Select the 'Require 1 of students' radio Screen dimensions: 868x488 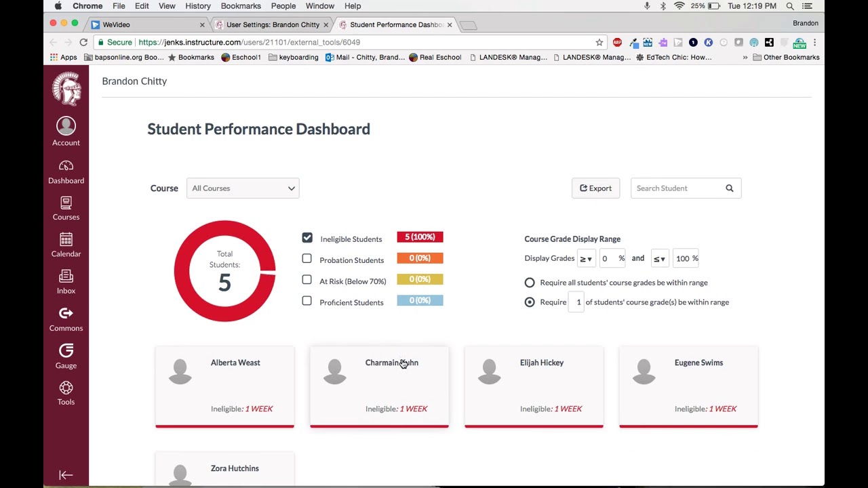pos(530,302)
